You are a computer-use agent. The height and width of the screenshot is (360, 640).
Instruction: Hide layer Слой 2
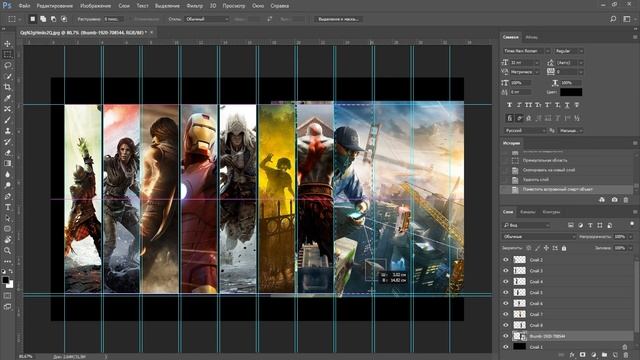point(506,260)
